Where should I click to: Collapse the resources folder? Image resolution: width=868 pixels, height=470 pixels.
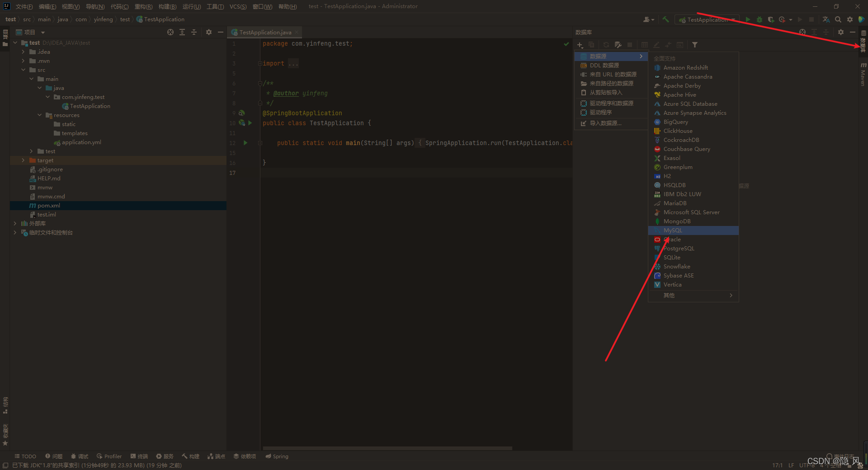point(39,115)
